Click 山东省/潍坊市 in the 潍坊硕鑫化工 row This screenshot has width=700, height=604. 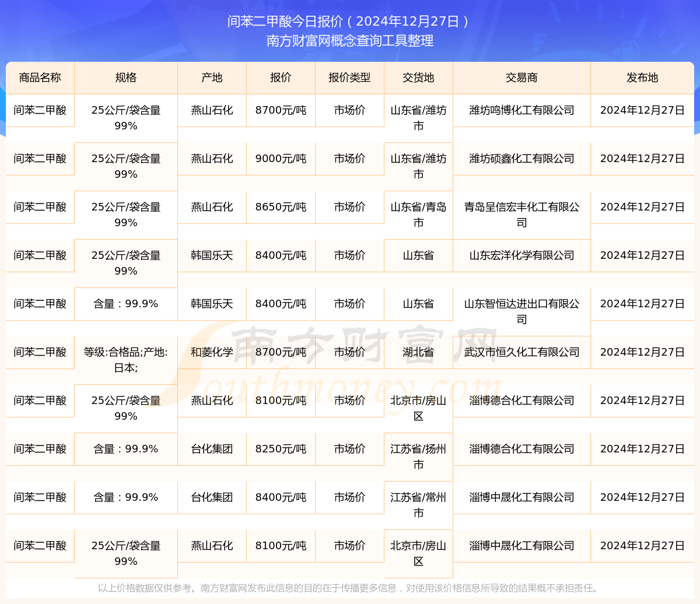coord(418,166)
